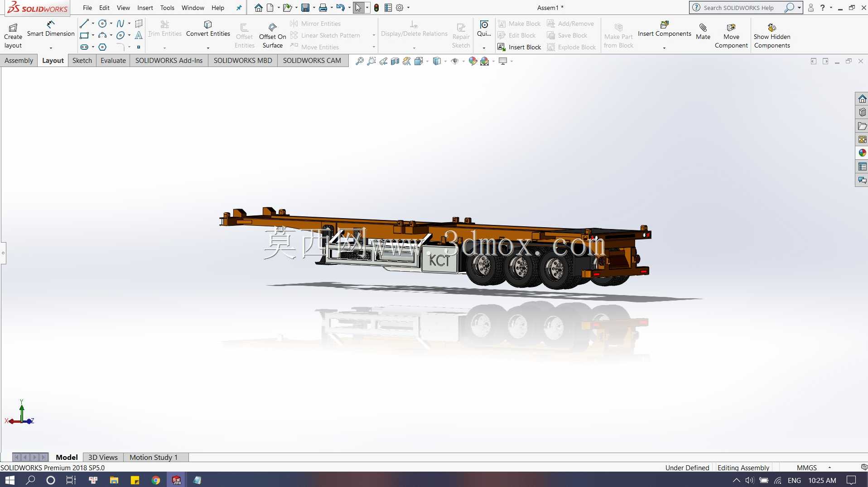Image resolution: width=868 pixels, height=487 pixels.
Task: Toggle the Select cursor tool
Action: (x=358, y=8)
